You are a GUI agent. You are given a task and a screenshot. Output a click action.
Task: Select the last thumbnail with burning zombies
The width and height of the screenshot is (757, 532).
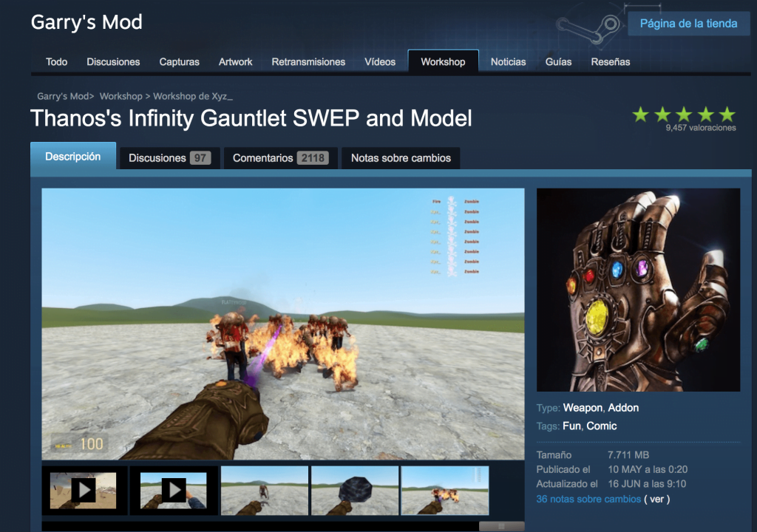445,491
